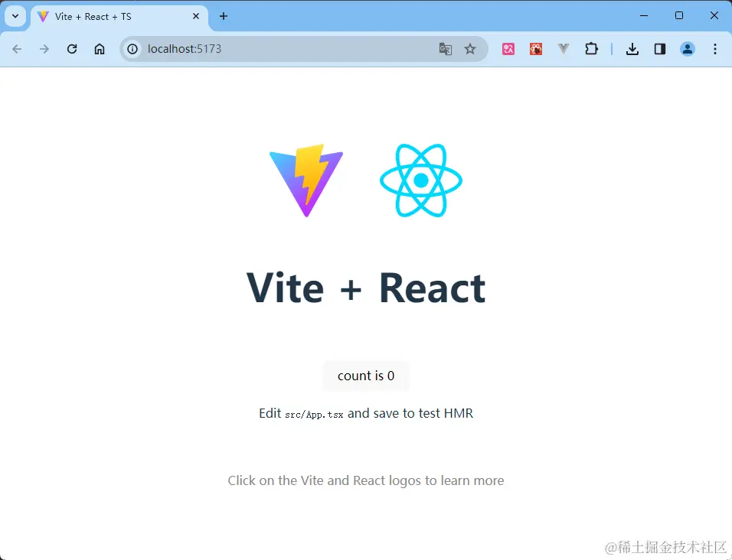This screenshot has width=732, height=560.
Task: Open the Chrome three-dot menu
Action: (x=715, y=49)
